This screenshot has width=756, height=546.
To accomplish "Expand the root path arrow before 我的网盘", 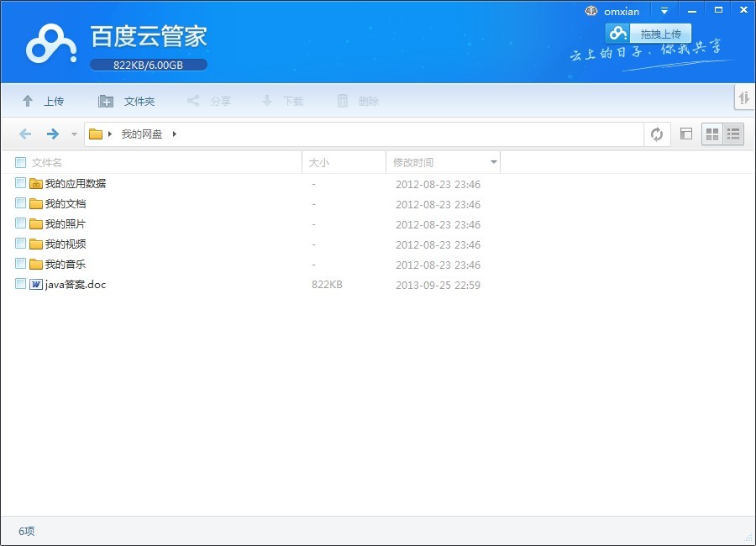I will click(110, 134).
